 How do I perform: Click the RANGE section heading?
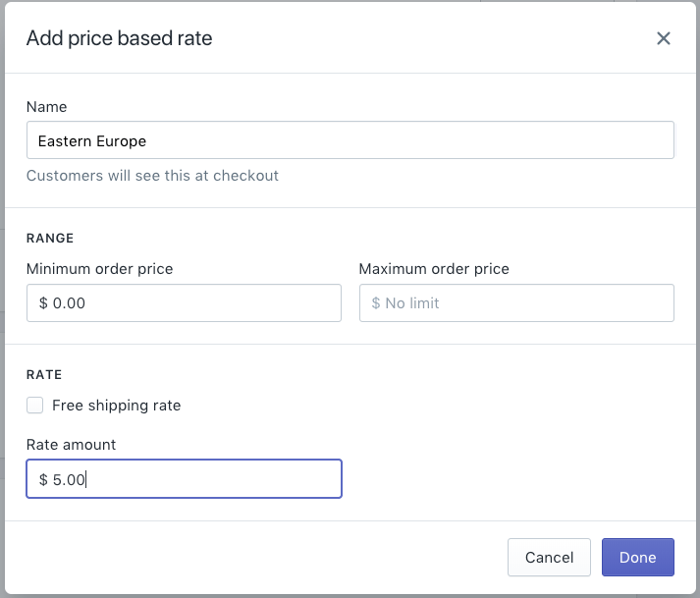tap(50, 238)
